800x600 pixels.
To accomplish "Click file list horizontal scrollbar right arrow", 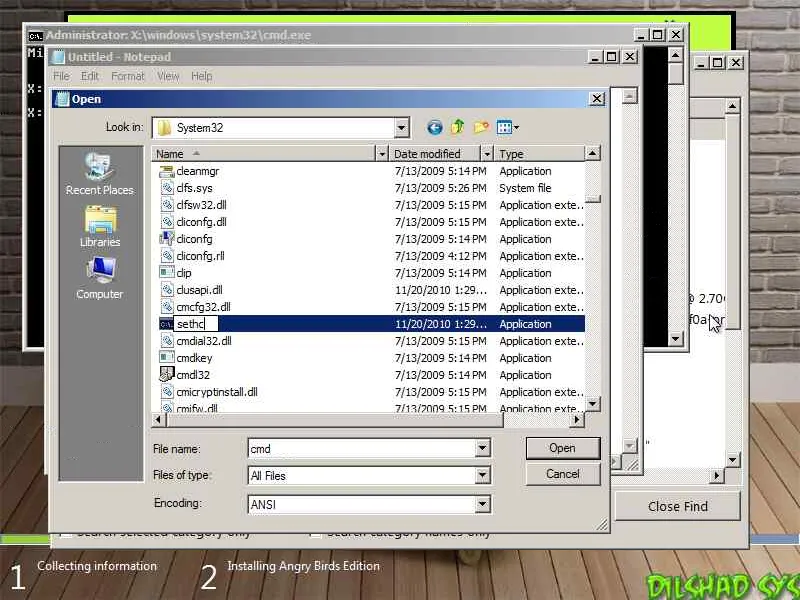I will [x=577, y=420].
